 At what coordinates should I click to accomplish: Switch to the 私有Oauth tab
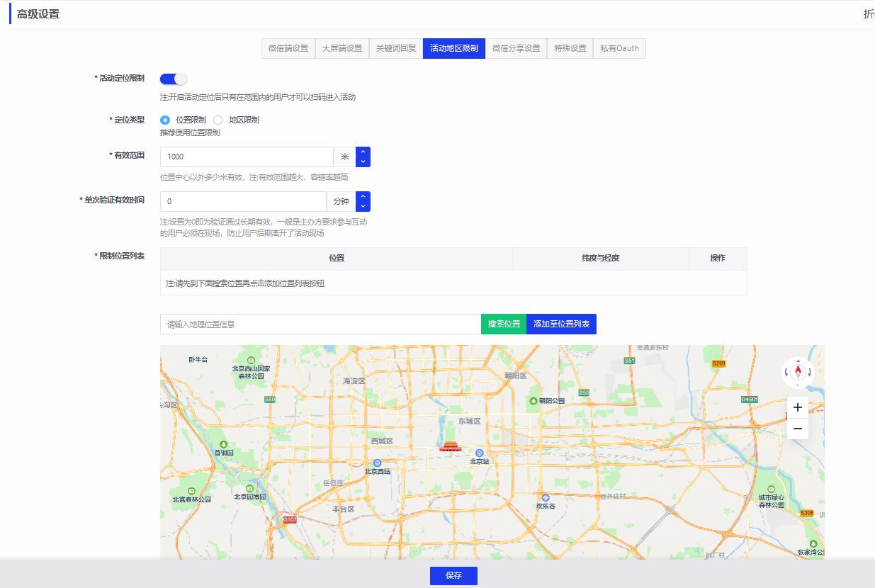[619, 48]
